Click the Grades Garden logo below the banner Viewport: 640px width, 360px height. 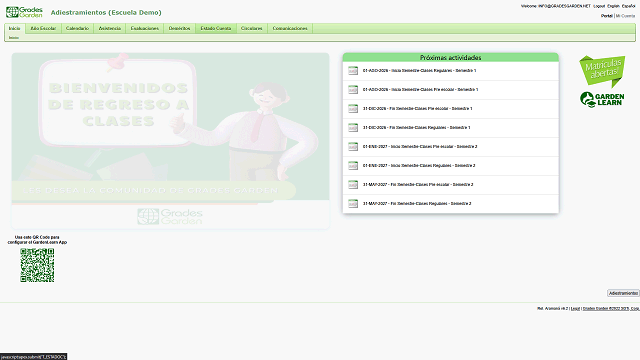click(170, 216)
